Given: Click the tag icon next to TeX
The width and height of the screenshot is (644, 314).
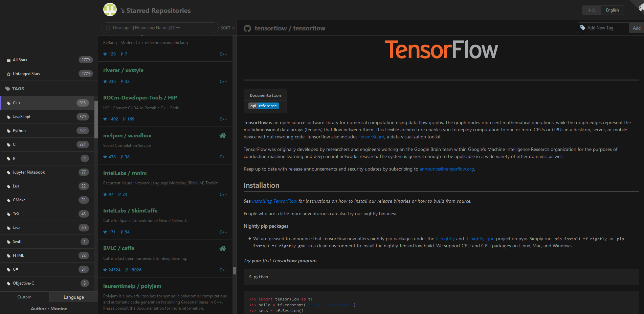Looking at the screenshot, I should click(x=8, y=214).
